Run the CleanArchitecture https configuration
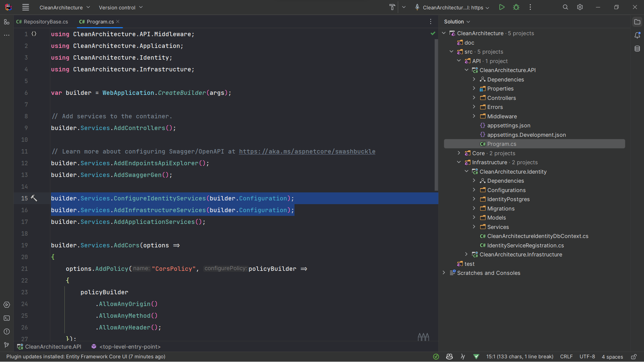Image resolution: width=644 pixels, height=362 pixels. click(501, 7)
